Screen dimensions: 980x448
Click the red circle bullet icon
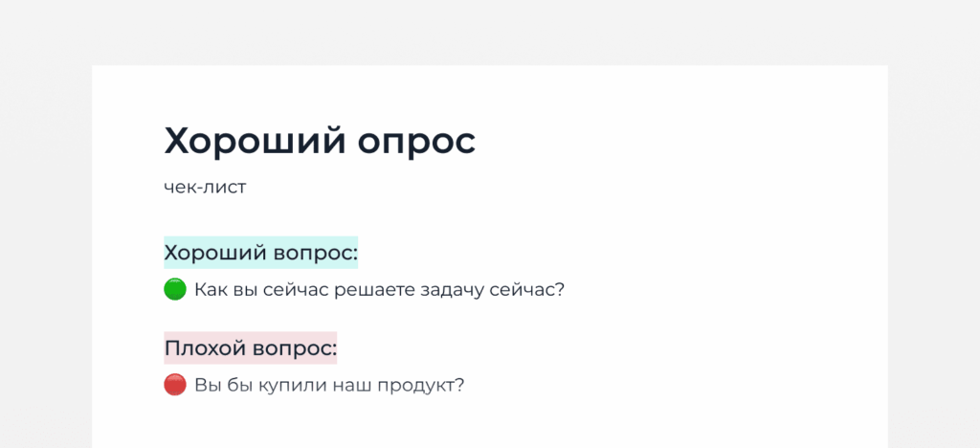tap(175, 385)
